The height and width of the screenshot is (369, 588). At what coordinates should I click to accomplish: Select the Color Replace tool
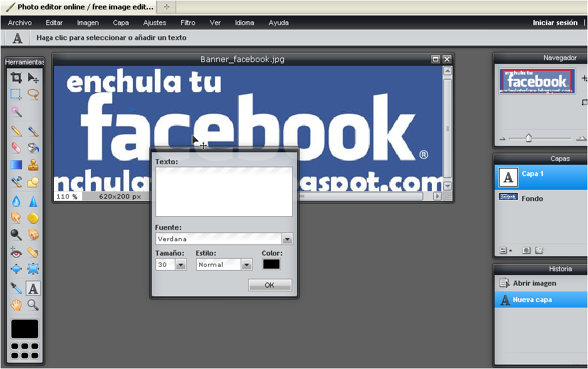pos(16,182)
